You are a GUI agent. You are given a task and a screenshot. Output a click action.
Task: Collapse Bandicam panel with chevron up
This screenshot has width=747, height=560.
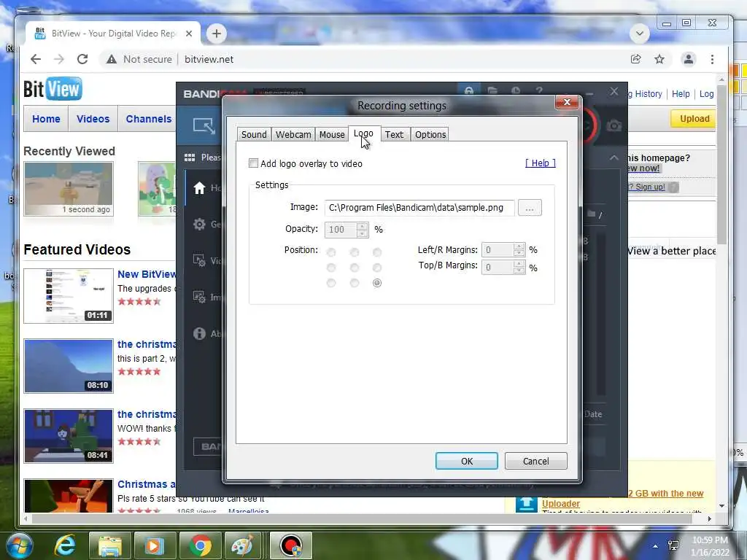614,157
